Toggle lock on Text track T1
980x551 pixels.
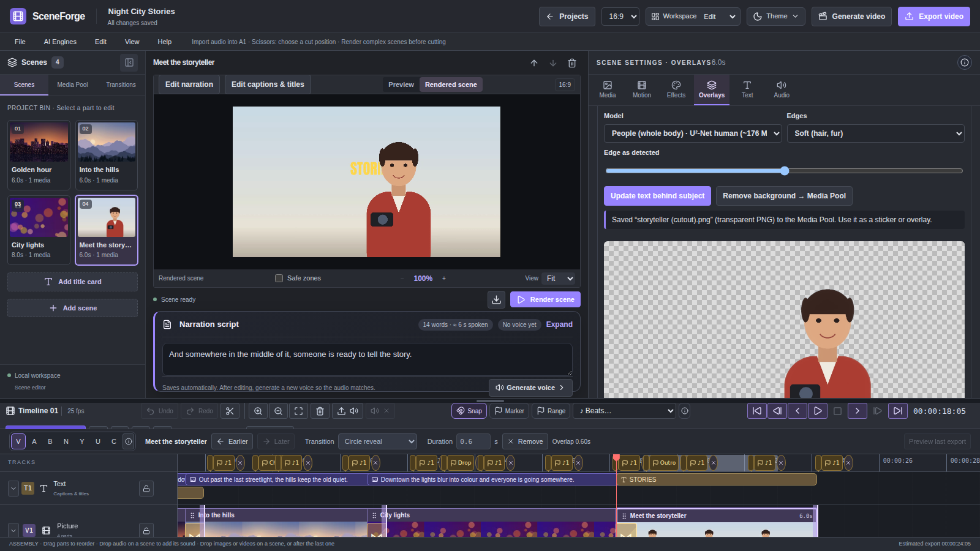(x=146, y=489)
